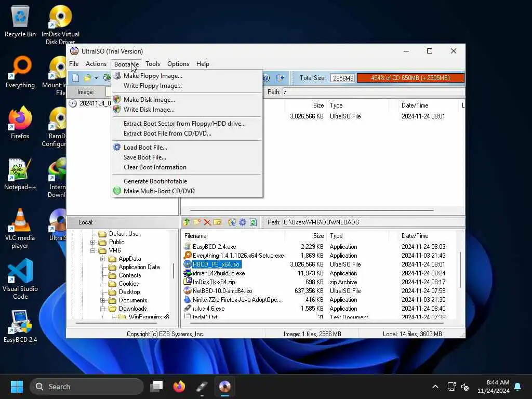532x399 pixels.
Task: Open VLC media player desktop shortcut
Action: [x=20, y=229]
